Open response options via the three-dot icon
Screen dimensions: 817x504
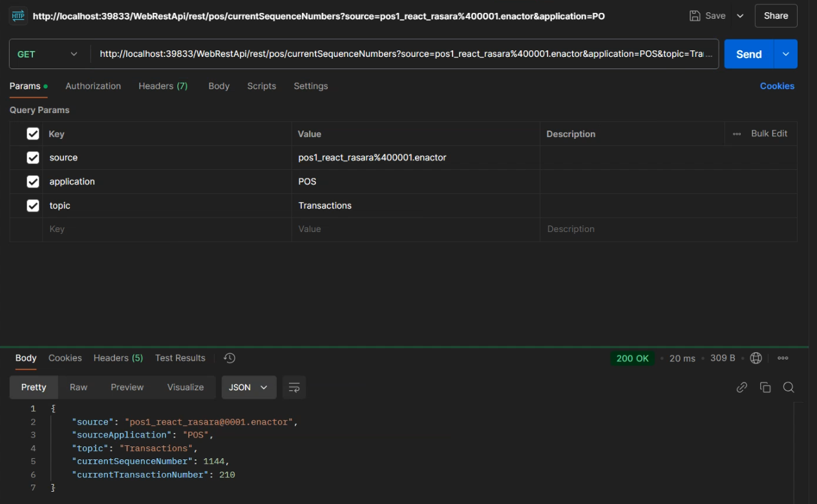(783, 358)
